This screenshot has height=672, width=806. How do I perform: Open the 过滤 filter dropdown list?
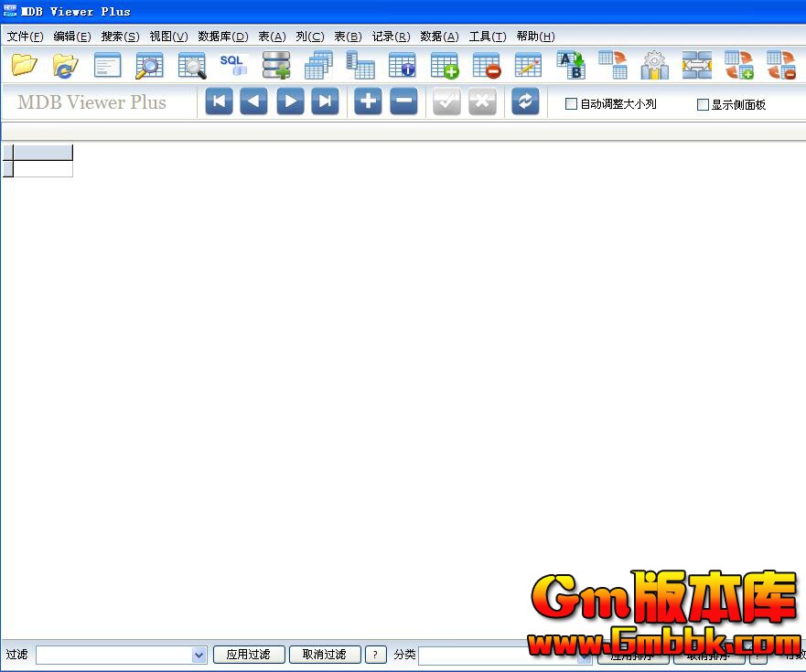199,655
